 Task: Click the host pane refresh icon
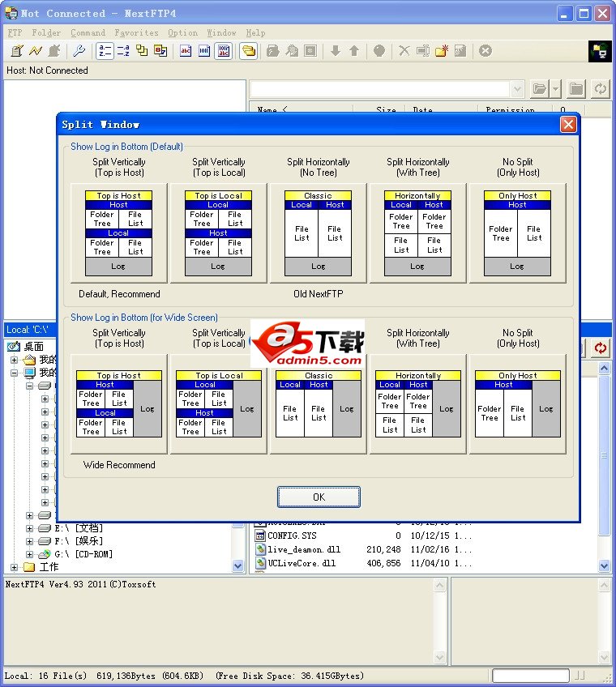coord(600,89)
